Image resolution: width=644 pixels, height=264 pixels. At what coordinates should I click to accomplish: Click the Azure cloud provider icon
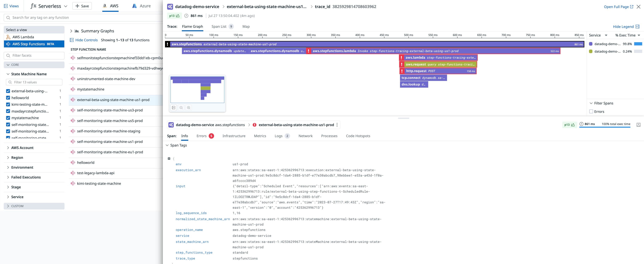pyautogui.click(x=134, y=6)
